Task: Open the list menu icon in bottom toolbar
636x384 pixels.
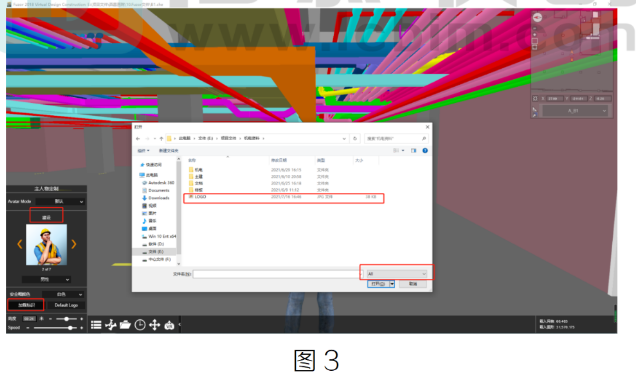Action: click(x=96, y=325)
